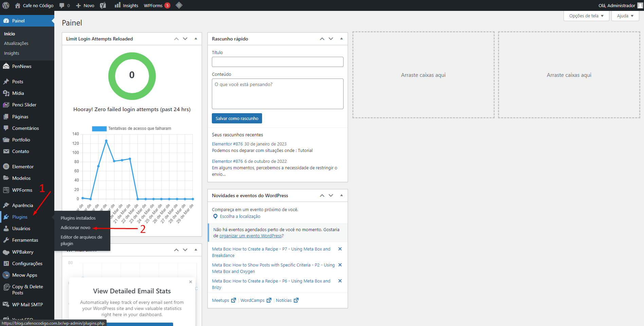The height and width of the screenshot is (326, 644).
Task: Click the Painel dashboard icon in sidebar
Action: (x=6, y=21)
